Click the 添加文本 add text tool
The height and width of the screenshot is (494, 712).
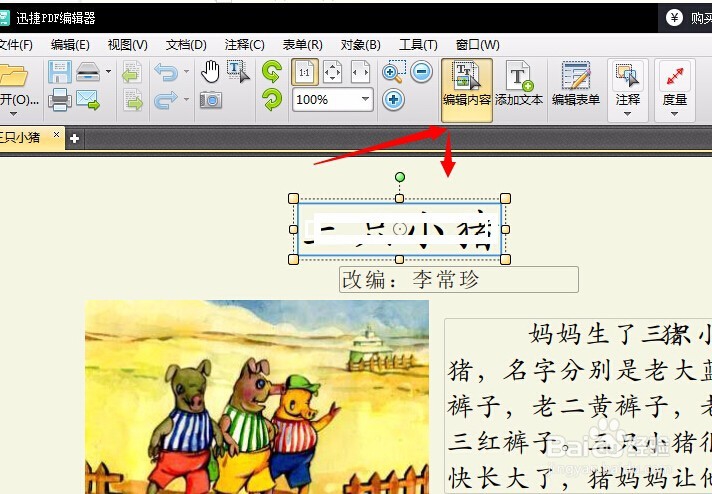click(x=519, y=84)
